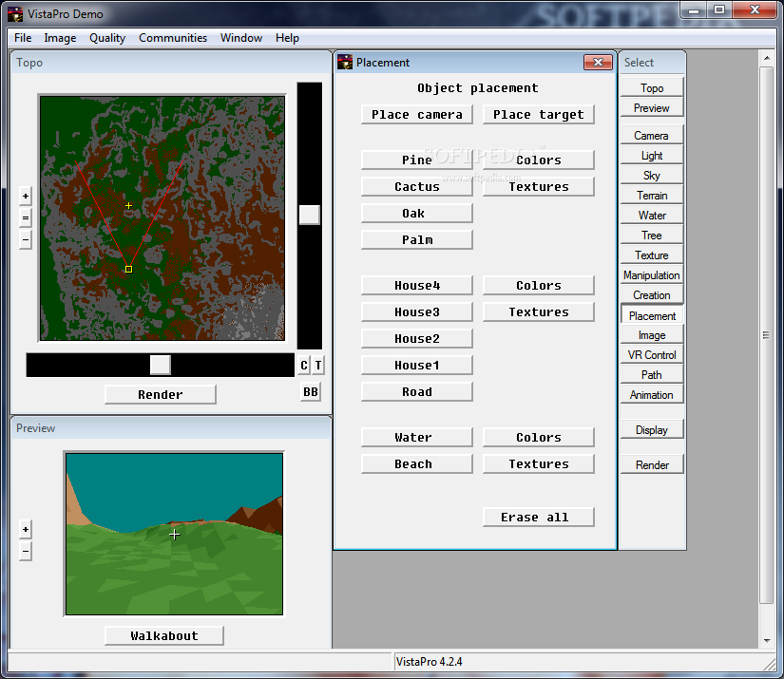This screenshot has height=679, width=784.
Task: Open tree Textures next to Cactus
Action: coord(539,186)
